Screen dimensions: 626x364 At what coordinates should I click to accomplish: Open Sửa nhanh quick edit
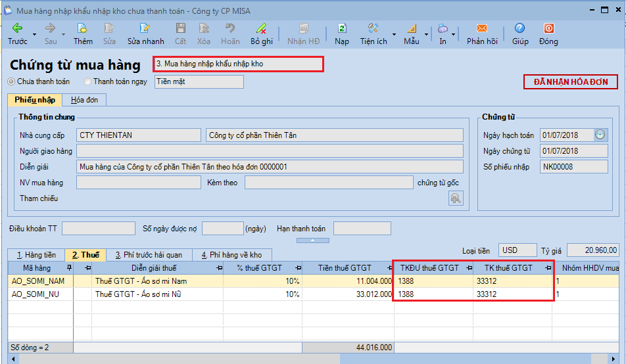click(x=145, y=34)
